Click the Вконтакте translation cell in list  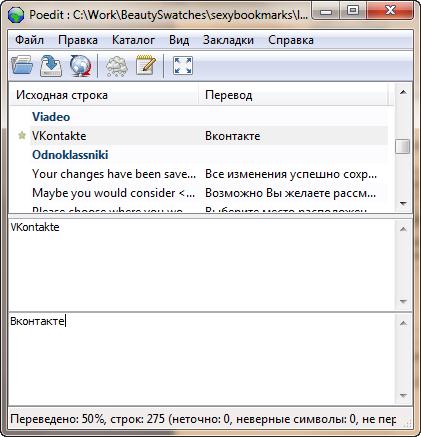pos(233,136)
